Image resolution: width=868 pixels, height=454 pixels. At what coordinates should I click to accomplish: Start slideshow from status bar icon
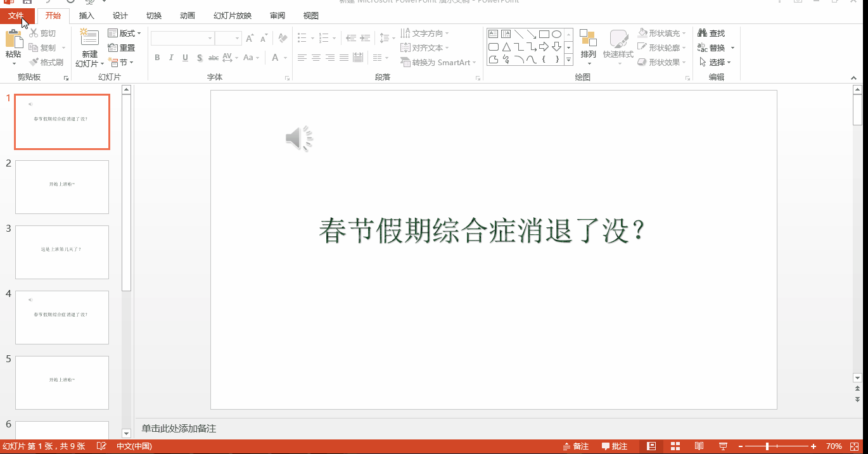(723, 446)
